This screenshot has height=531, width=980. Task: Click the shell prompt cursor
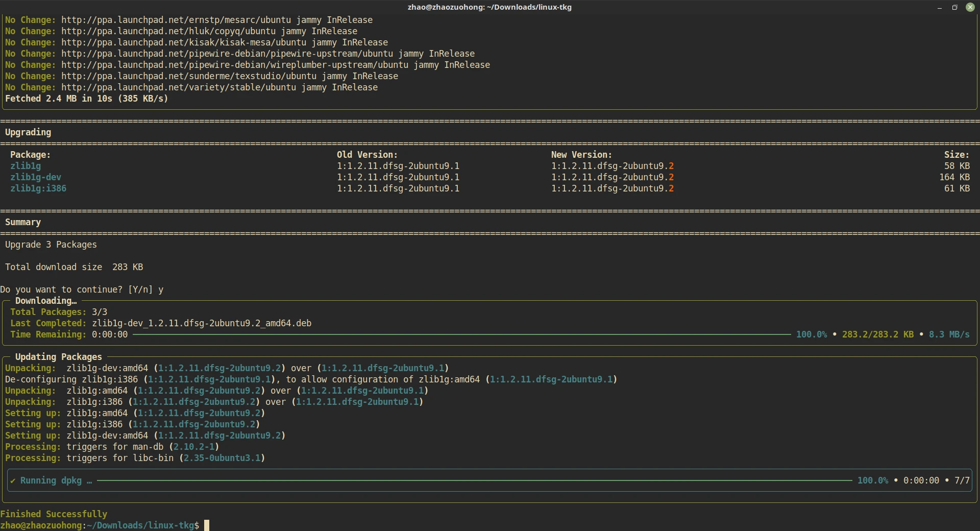pyautogui.click(x=207, y=525)
